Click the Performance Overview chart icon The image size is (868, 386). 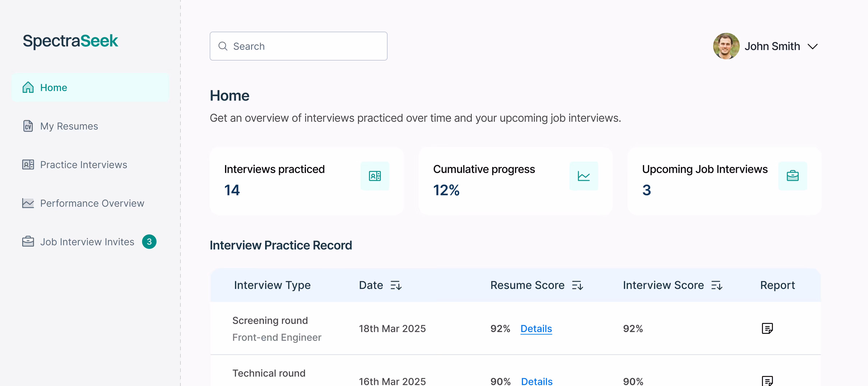(x=28, y=203)
